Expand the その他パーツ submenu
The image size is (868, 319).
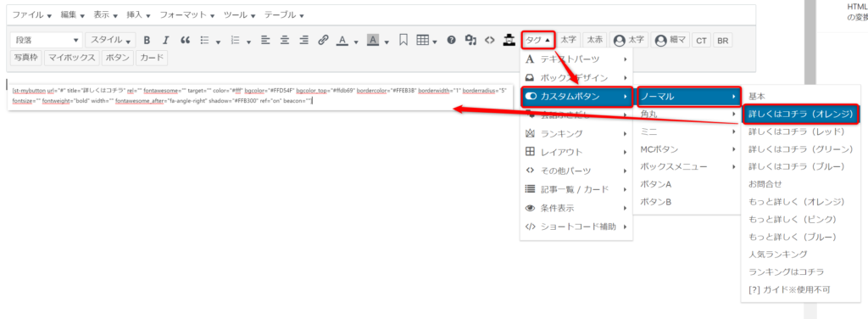click(576, 171)
